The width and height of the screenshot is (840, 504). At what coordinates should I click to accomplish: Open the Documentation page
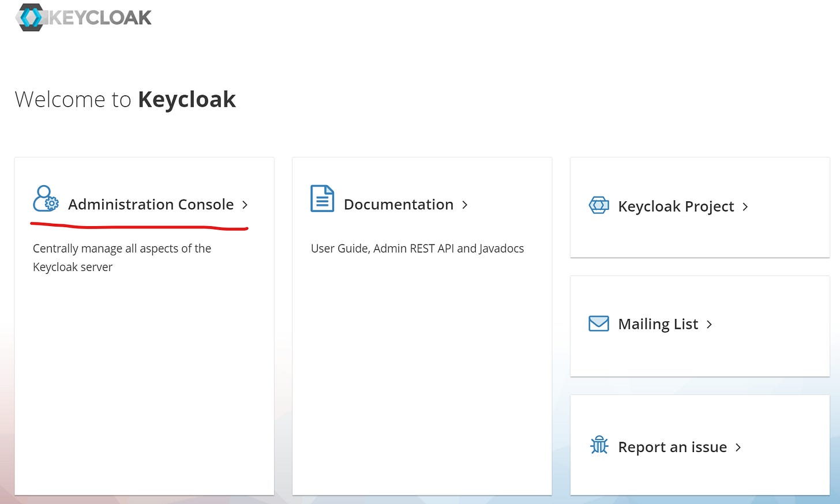398,204
